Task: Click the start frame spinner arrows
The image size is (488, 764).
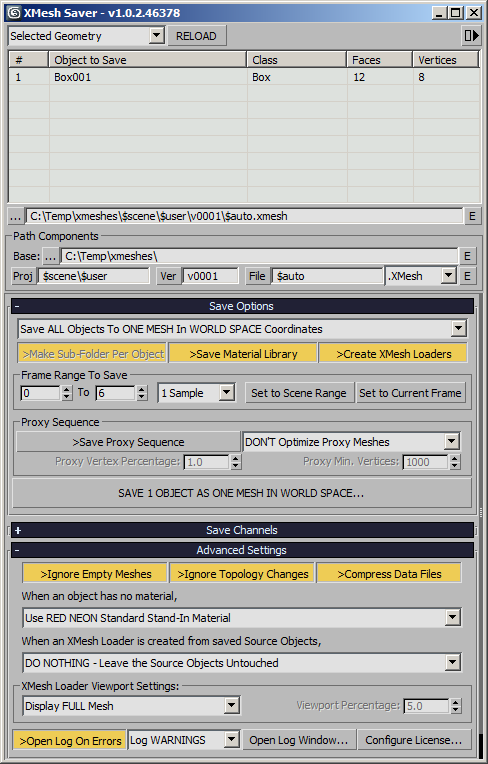Action: click(67, 393)
